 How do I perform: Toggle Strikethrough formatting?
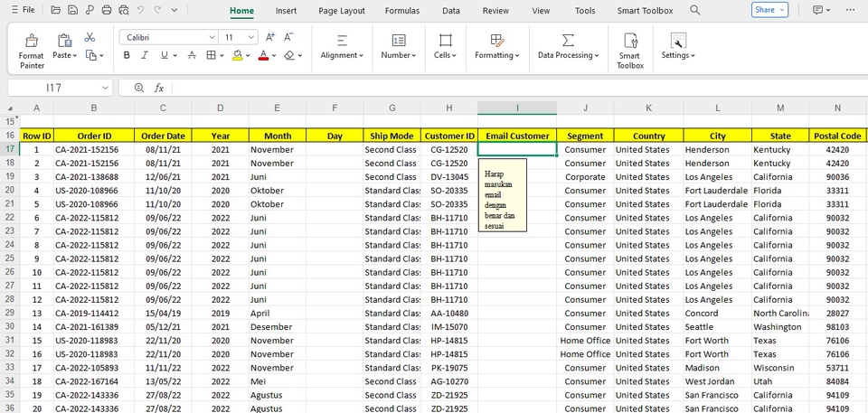(x=192, y=55)
